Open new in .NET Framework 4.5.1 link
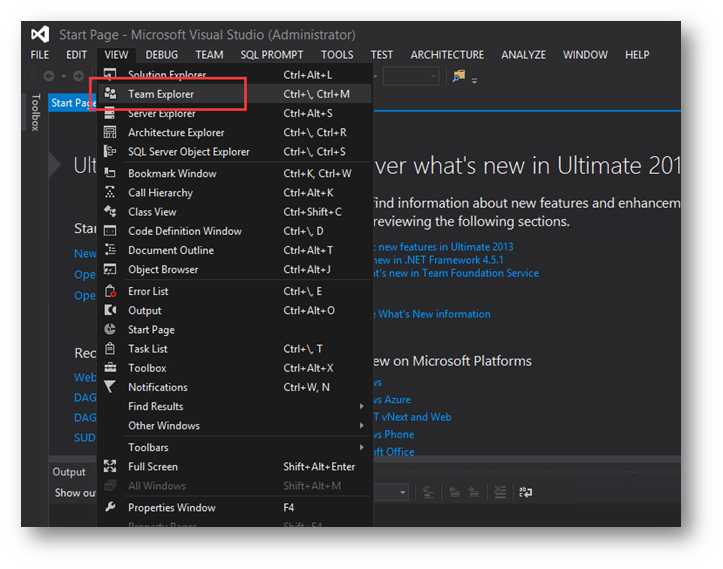The image size is (723, 569). (x=439, y=260)
